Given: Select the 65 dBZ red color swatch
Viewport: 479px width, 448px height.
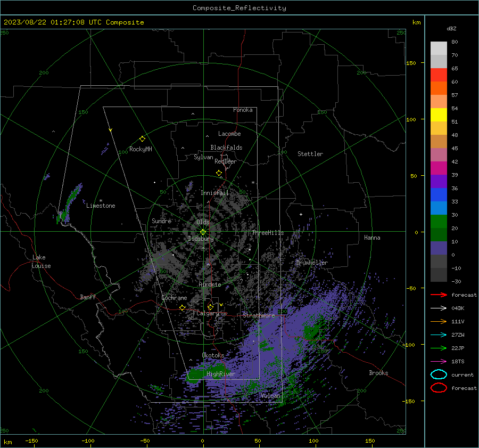Looking at the screenshot, I should click(439, 75).
